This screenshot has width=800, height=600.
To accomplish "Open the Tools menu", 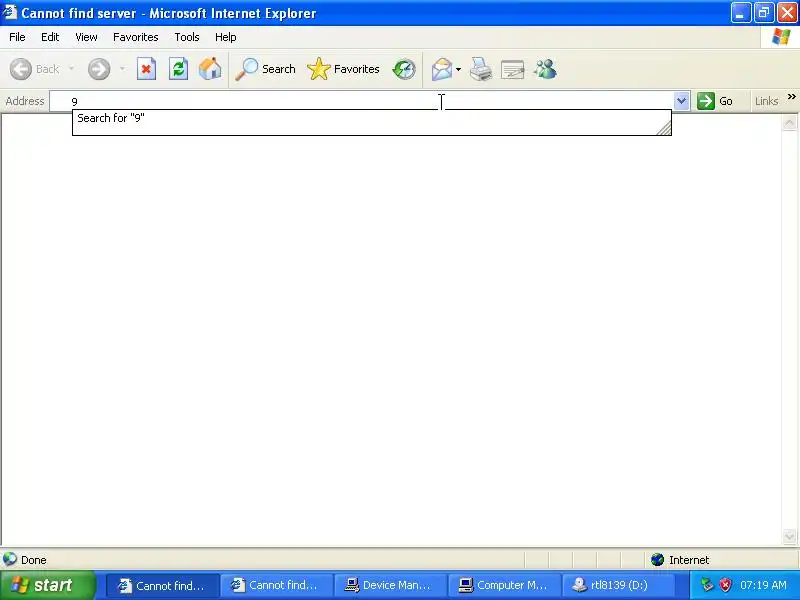I will [187, 37].
